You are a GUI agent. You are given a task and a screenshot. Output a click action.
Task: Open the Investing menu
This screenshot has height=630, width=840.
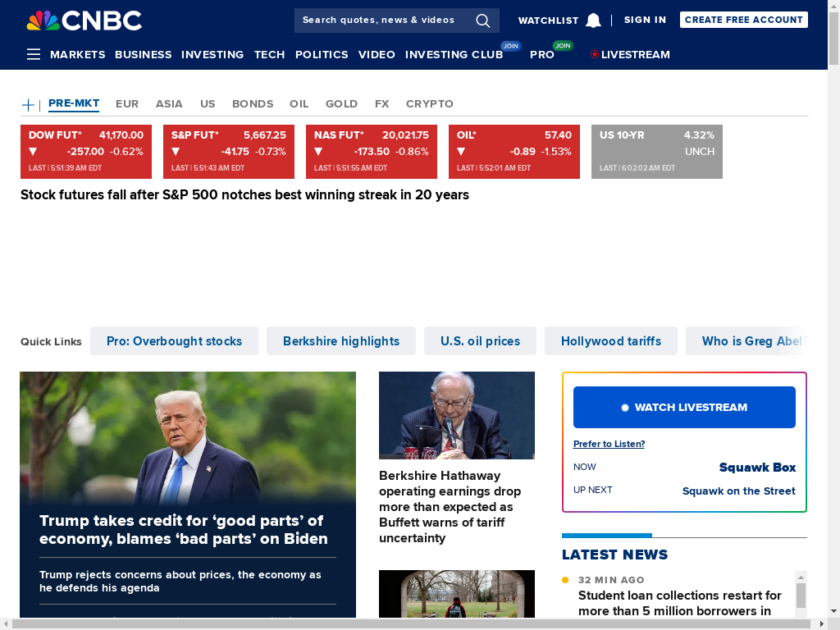point(212,55)
